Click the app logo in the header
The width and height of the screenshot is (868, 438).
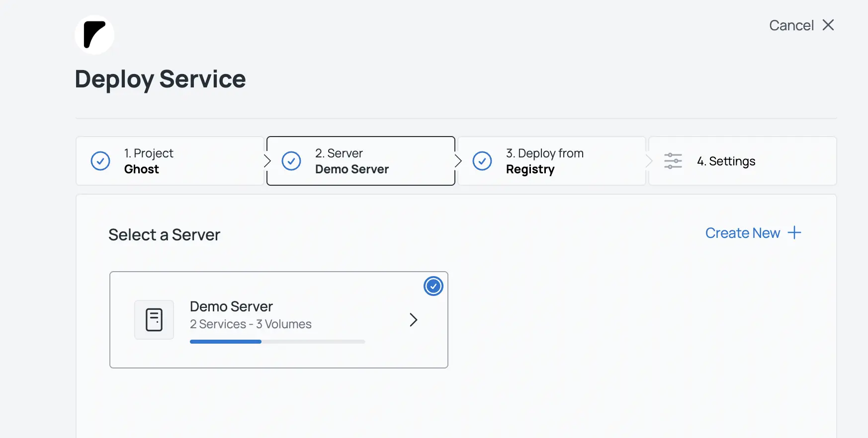94,35
